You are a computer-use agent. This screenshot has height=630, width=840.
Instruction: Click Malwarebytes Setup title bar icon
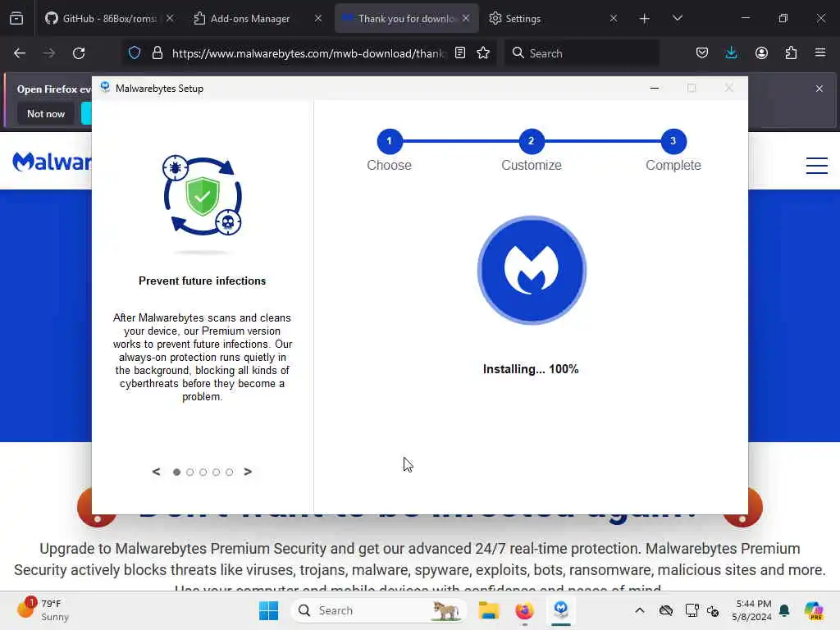(105, 87)
